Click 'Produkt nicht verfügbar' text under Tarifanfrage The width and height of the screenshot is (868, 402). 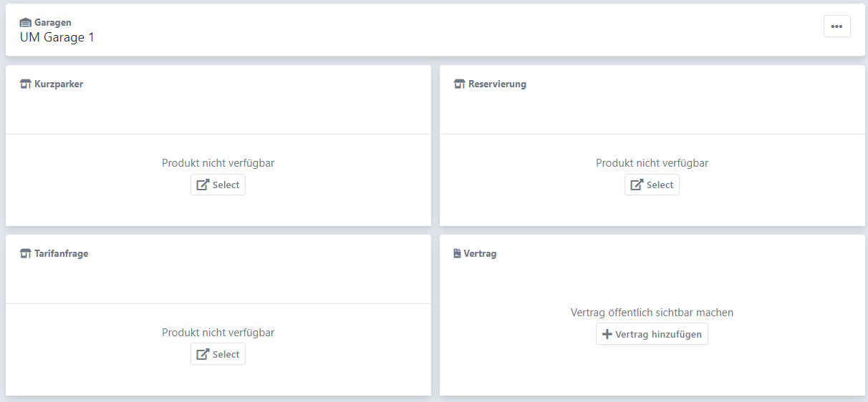click(x=218, y=333)
